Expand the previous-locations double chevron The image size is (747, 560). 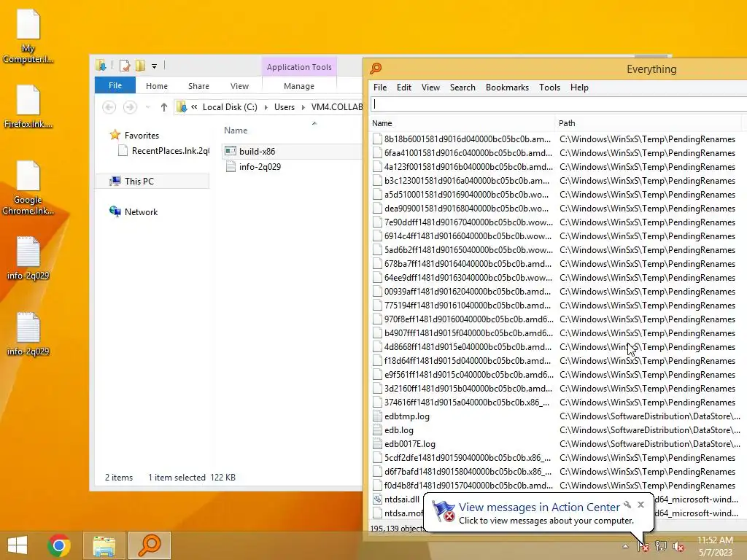click(194, 107)
